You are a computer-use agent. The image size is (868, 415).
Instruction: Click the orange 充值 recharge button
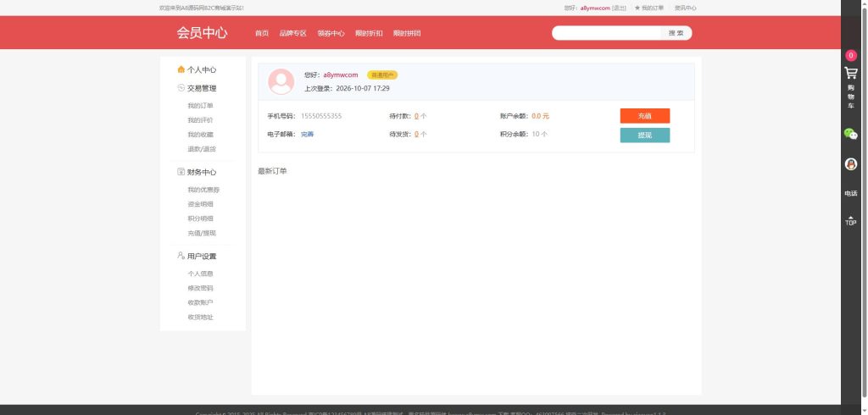coord(645,116)
